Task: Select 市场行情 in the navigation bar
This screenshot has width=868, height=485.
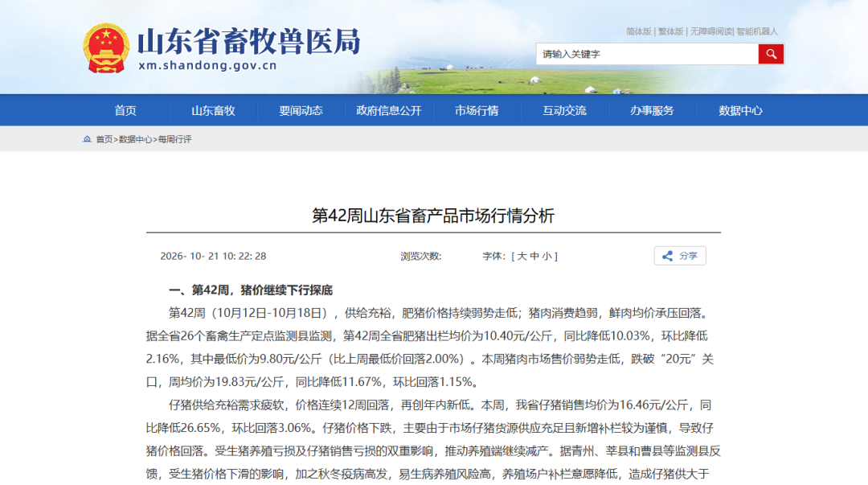Action: pyautogui.click(x=477, y=110)
